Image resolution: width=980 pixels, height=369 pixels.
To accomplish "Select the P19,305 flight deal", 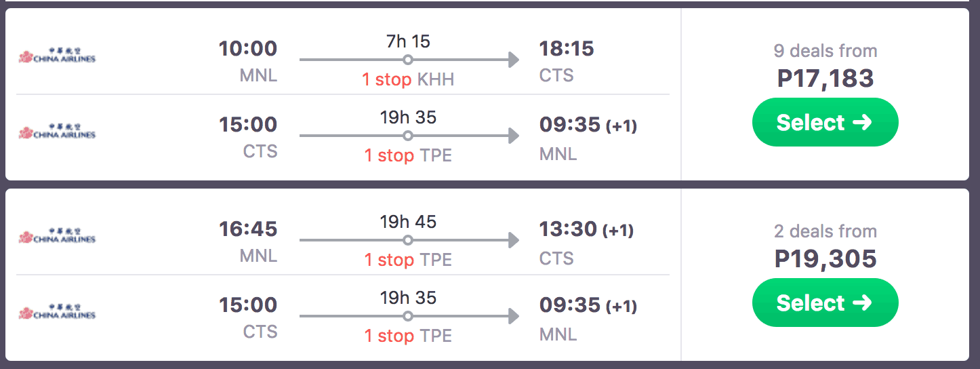I will [x=825, y=303].
